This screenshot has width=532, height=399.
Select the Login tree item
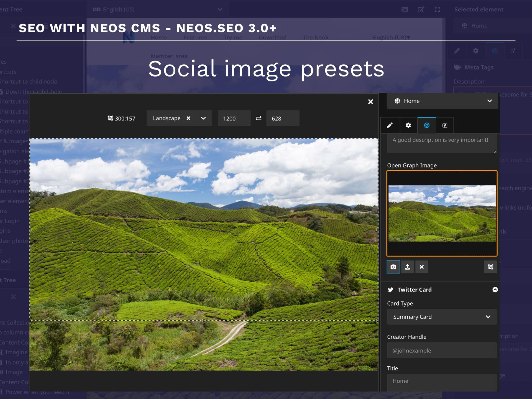coord(10,221)
